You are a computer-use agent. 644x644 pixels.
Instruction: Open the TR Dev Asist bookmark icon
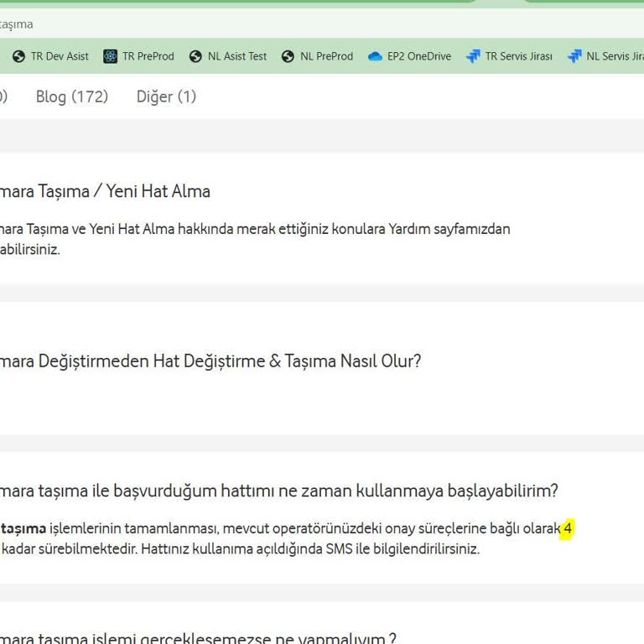[18, 56]
